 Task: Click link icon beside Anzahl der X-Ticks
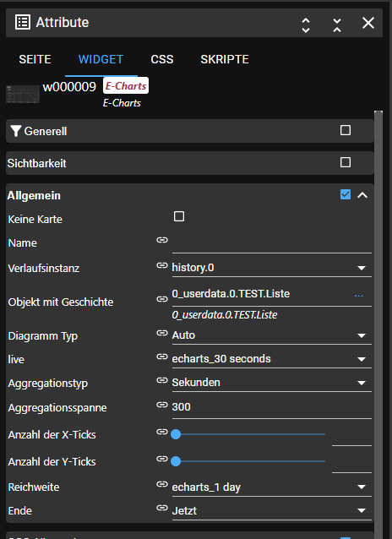(162, 432)
